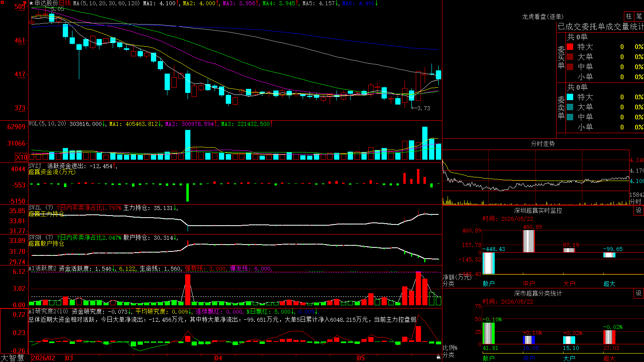
Task: Click the red 特大 buy order swatch
Action: [570, 47]
